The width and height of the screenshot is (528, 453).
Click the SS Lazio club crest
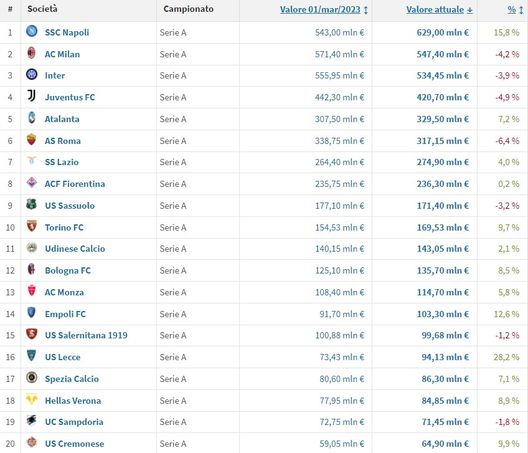coord(32,160)
